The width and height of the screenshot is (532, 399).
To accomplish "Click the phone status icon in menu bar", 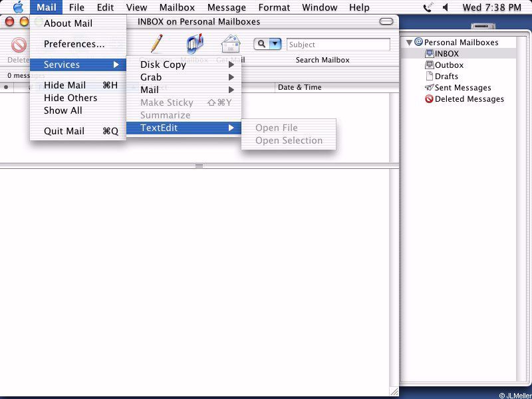I will pos(428,7).
